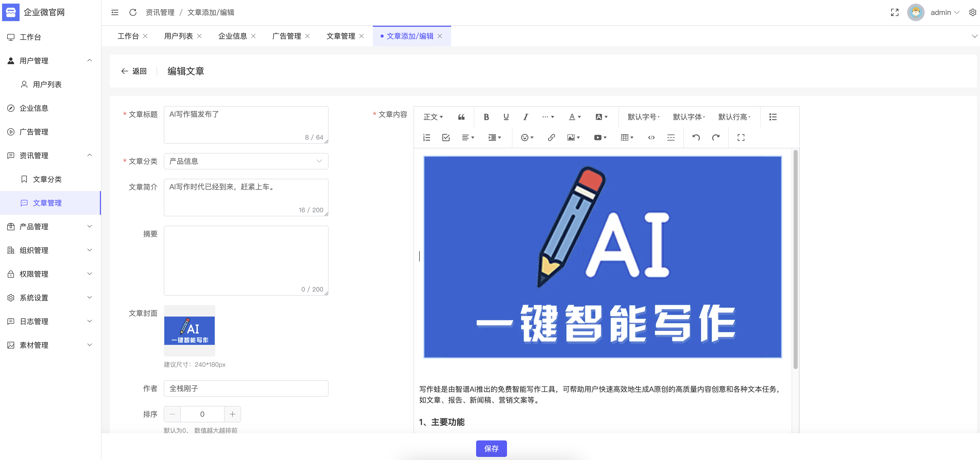
Task: Switch to the 文章管理 tab
Action: (340, 36)
